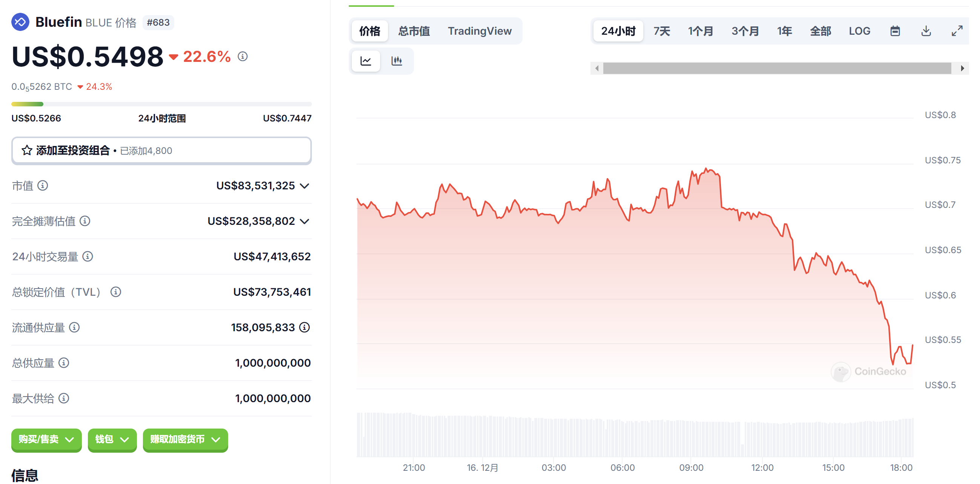Switch to candlestick chart view
The width and height of the screenshot is (980, 484).
(396, 61)
